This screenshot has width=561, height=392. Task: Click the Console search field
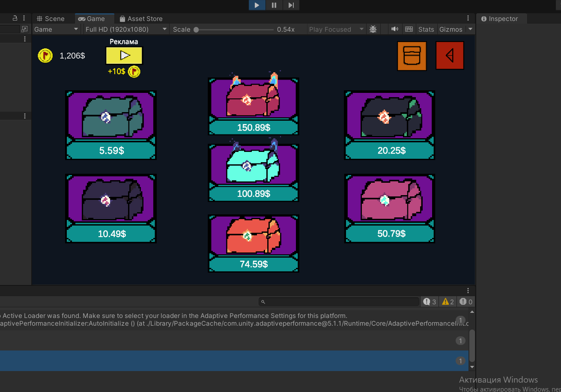(339, 302)
